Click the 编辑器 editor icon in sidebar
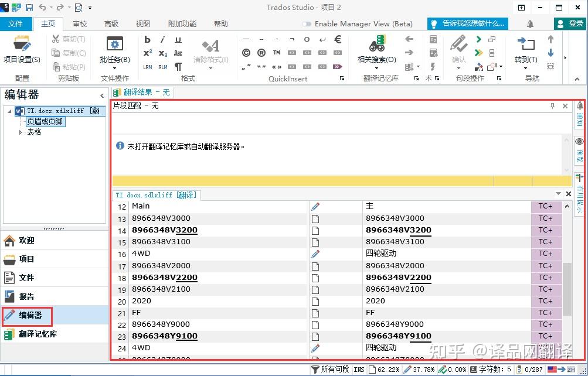The image size is (588, 376). tap(28, 316)
